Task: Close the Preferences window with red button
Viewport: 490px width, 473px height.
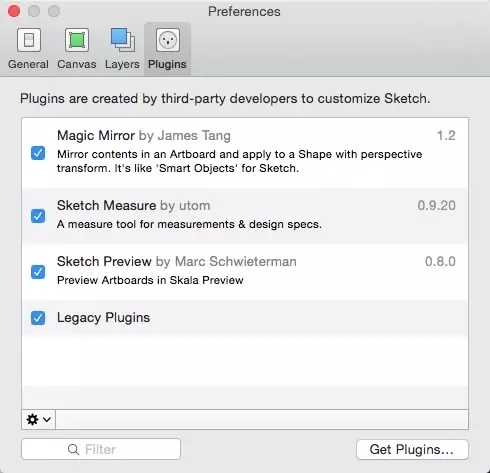Action: coord(14,11)
